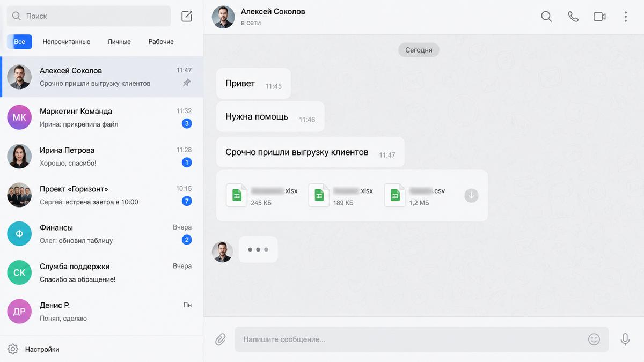Screen dimensions: 644x362
Task: Click the Привет message bubble
Action: pyautogui.click(x=253, y=84)
